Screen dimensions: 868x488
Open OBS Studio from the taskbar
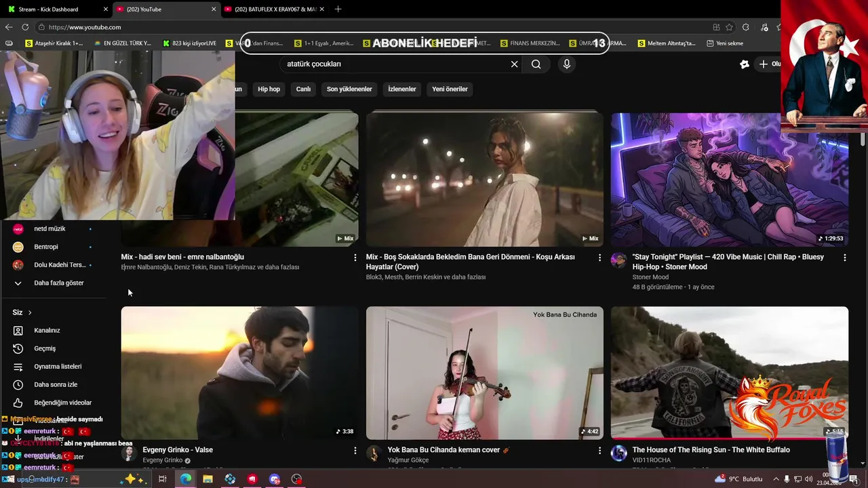[296, 479]
